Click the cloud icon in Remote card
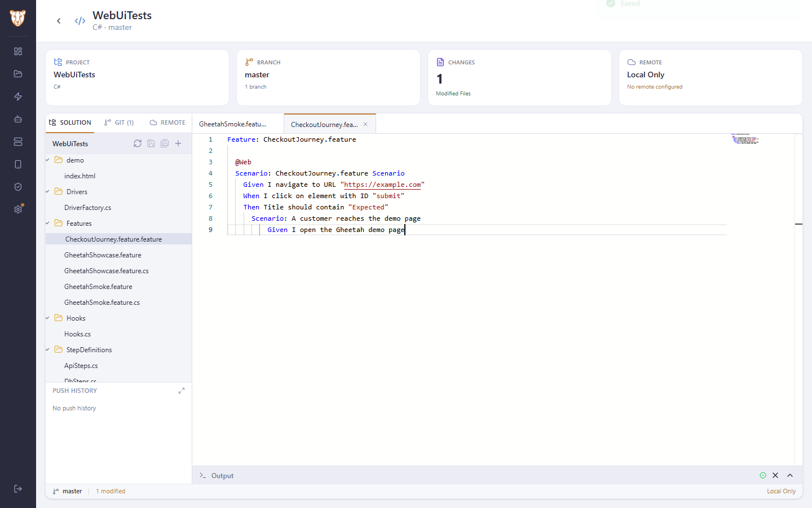Screen dimensions: 812x508 tap(632, 62)
